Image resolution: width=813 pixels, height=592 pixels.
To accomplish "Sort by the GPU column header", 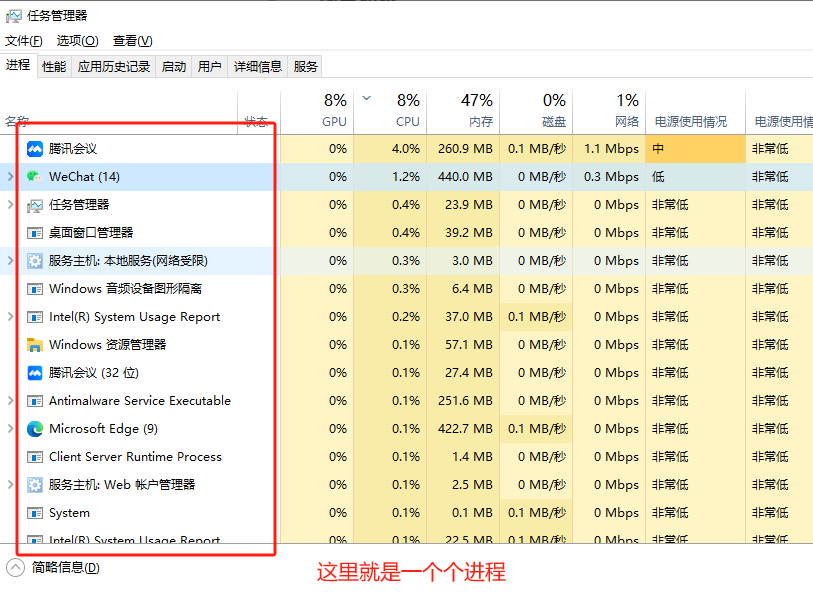I will (317, 112).
